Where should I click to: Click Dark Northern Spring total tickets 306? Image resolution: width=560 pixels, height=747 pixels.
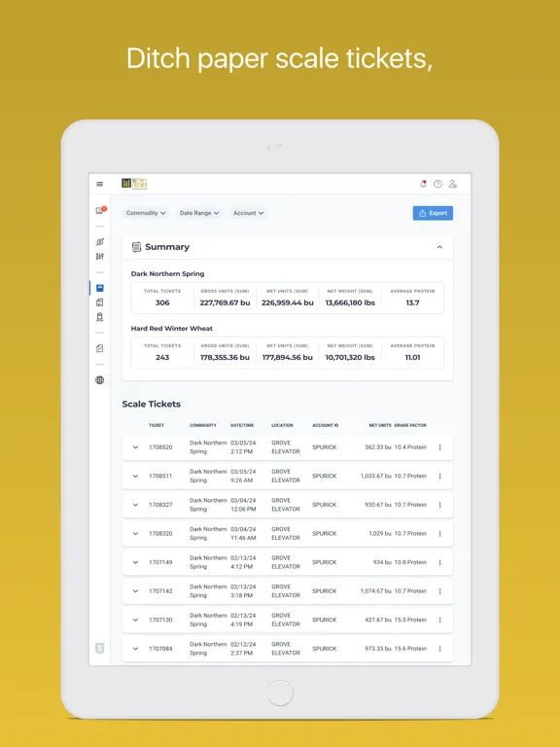click(x=162, y=302)
